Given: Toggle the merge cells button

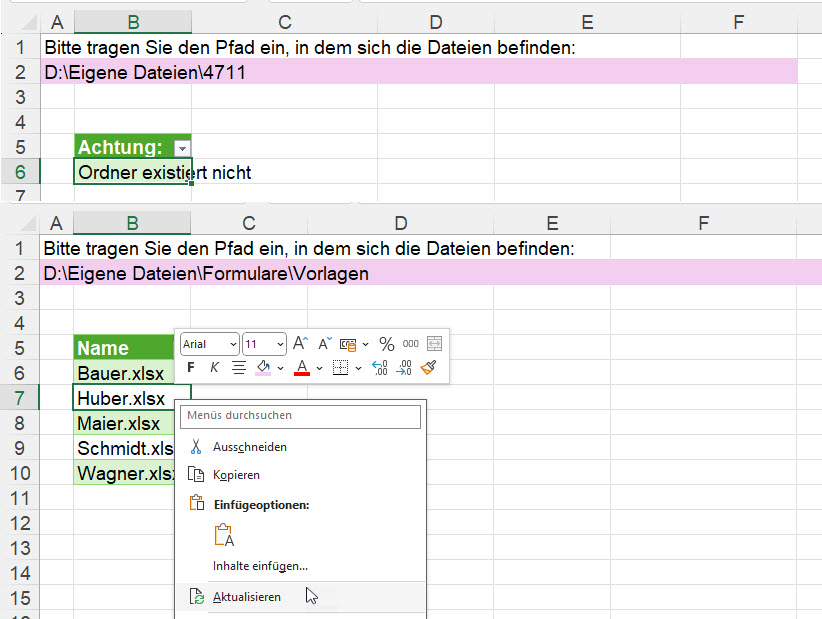Looking at the screenshot, I should coord(434,344).
